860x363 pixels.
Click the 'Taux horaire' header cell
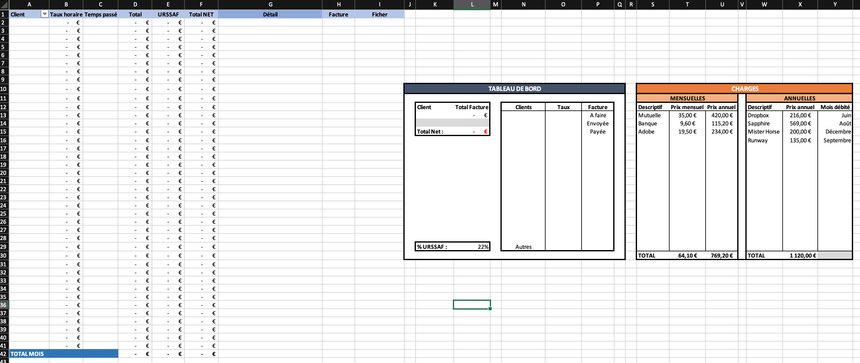point(66,15)
